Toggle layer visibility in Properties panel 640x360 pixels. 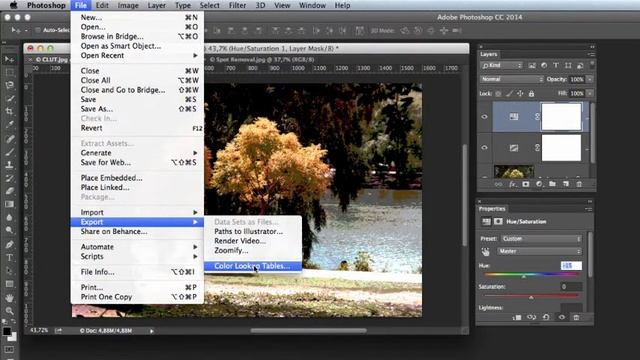click(562, 317)
